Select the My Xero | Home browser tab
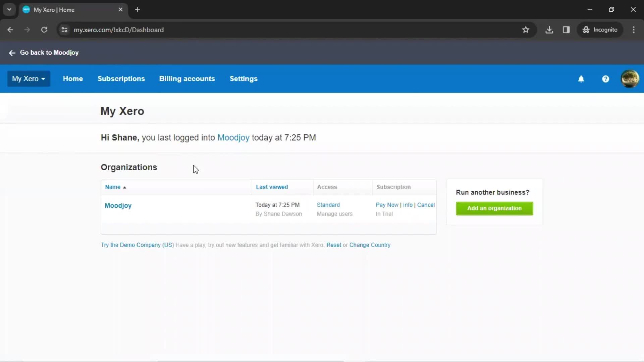This screenshot has width=644, height=362. (73, 10)
